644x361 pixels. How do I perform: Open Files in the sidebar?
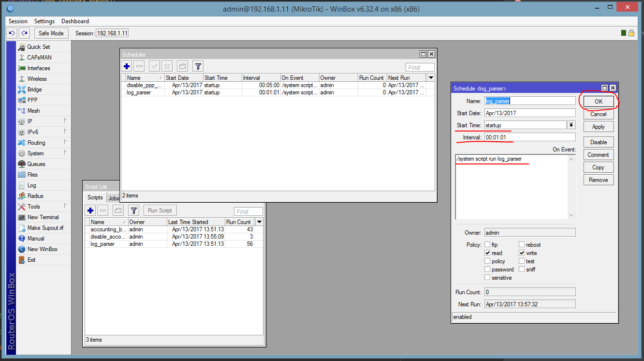pos(32,175)
